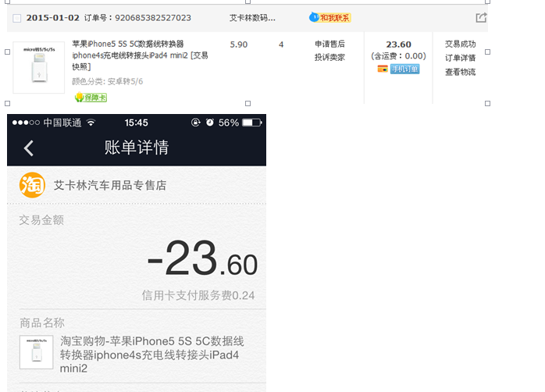Open 订单详情 order details

coord(460,58)
